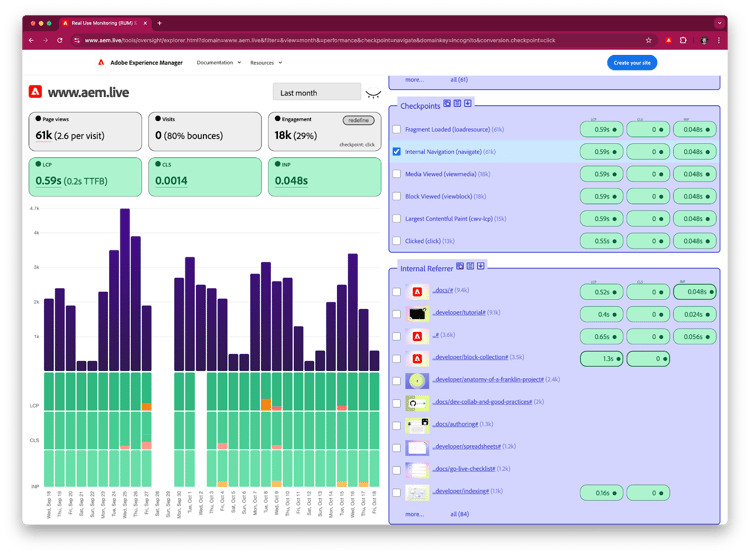Click the browser address bar URL

[x=320, y=41]
